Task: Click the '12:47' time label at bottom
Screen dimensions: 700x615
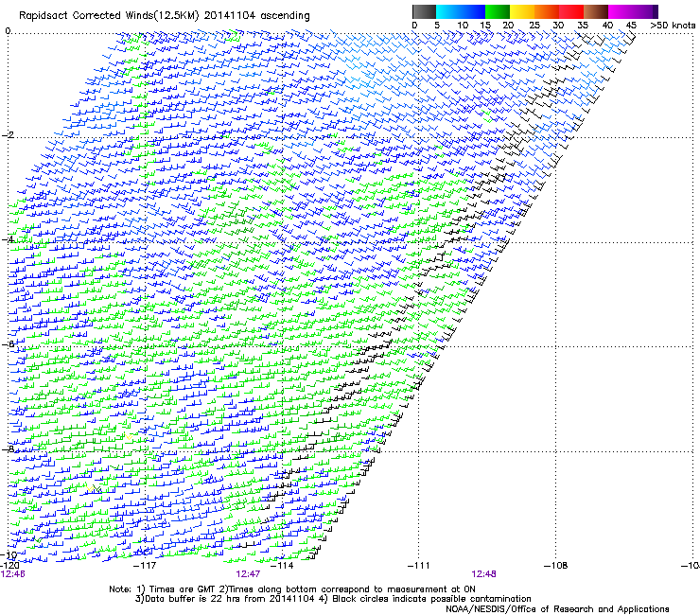Action: (x=248, y=574)
